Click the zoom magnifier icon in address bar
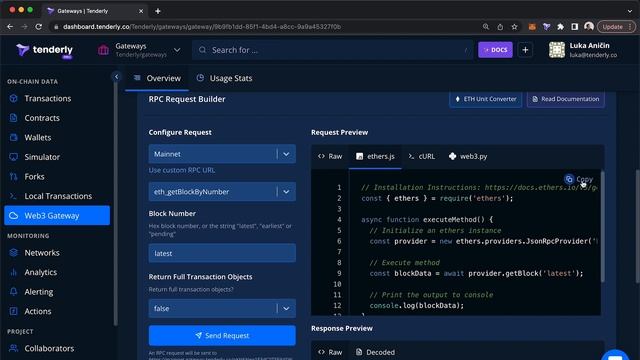This screenshot has height=360, width=640. coord(486,27)
